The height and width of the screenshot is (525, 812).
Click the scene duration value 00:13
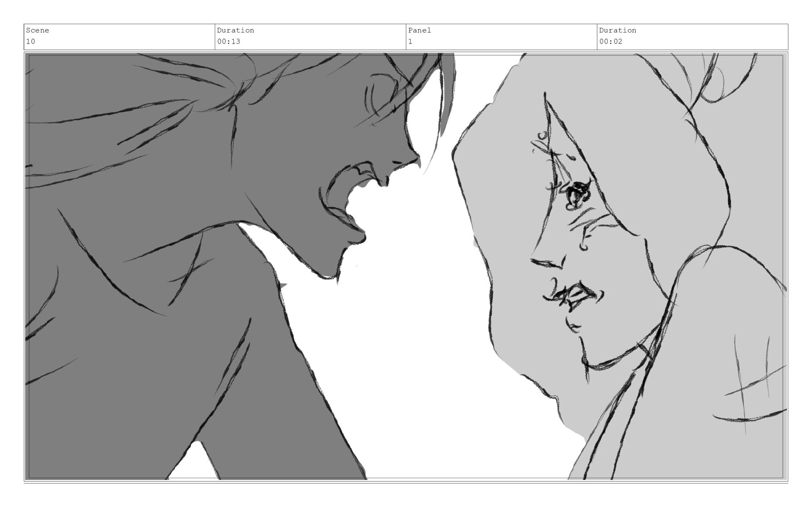(228, 41)
